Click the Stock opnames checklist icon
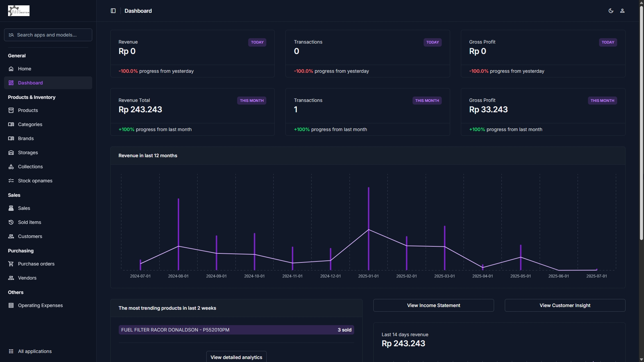644x362 pixels. 11,181
